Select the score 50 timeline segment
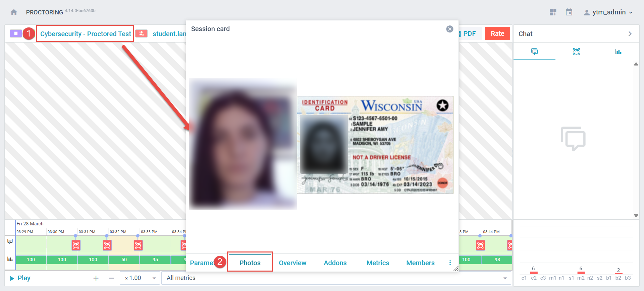The height and width of the screenshot is (291, 644). click(x=124, y=260)
